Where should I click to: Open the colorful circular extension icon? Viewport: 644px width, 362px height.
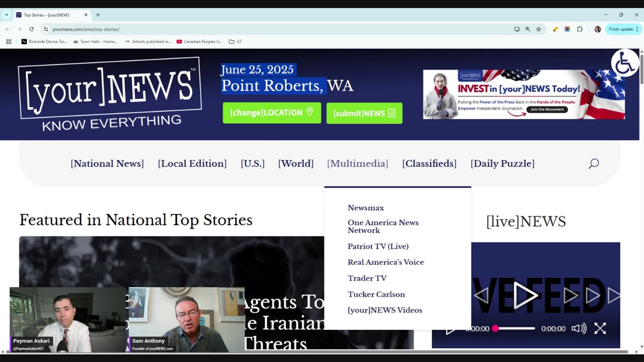pyautogui.click(x=568, y=29)
